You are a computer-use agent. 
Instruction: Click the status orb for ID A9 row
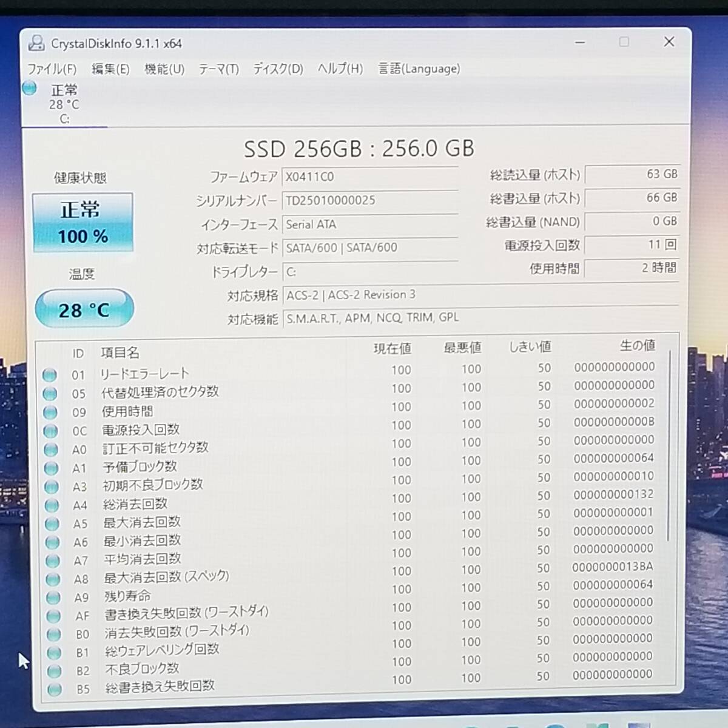tap(53, 598)
